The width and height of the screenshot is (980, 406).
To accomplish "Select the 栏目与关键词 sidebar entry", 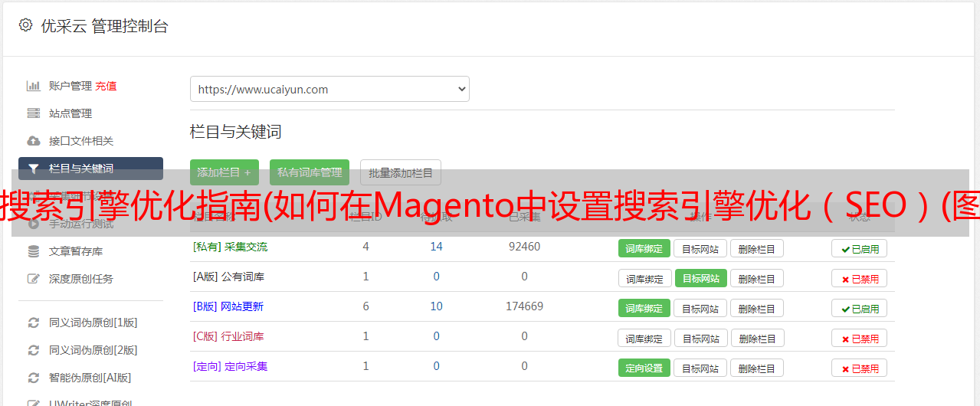I will coord(90,169).
